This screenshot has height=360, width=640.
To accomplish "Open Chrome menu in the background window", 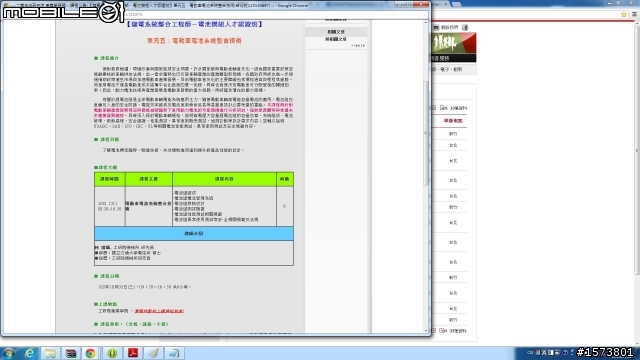I will tap(634, 14).
